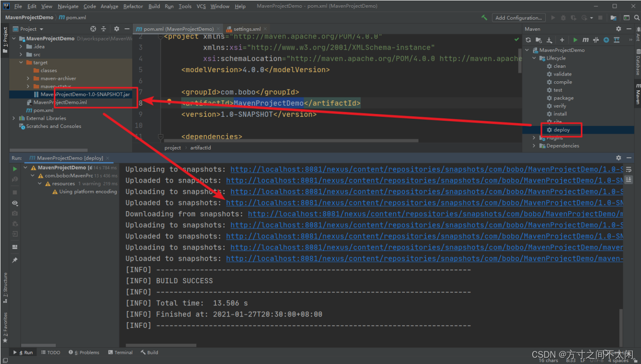
Task: Expand the maven-archiver folder
Action: pyautogui.click(x=28, y=78)
